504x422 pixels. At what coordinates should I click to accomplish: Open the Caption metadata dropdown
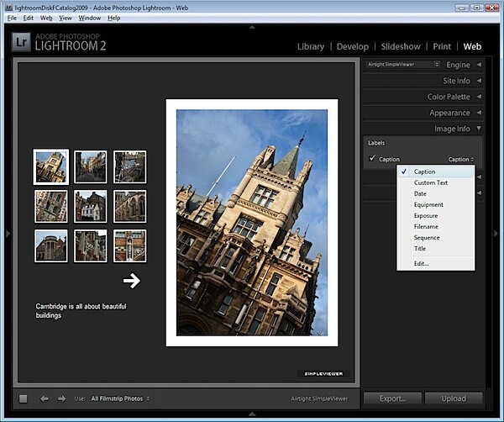[461, 159]
